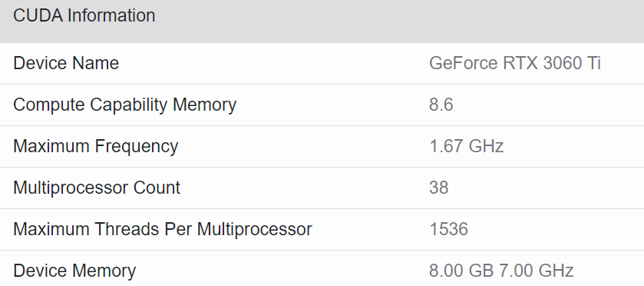The image size is (644, 286).
Task: Click the word Information in the header
Action: point(111,16)
